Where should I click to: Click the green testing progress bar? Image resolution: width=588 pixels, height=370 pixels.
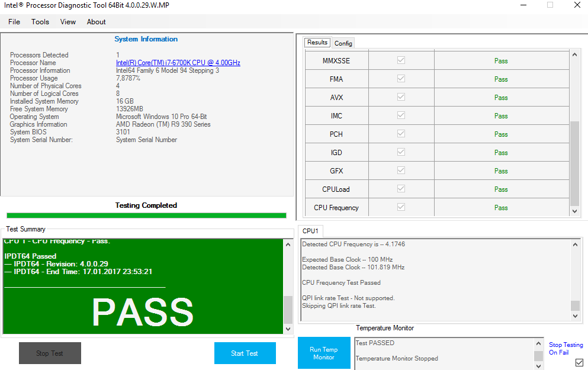[x=146, y=215]
